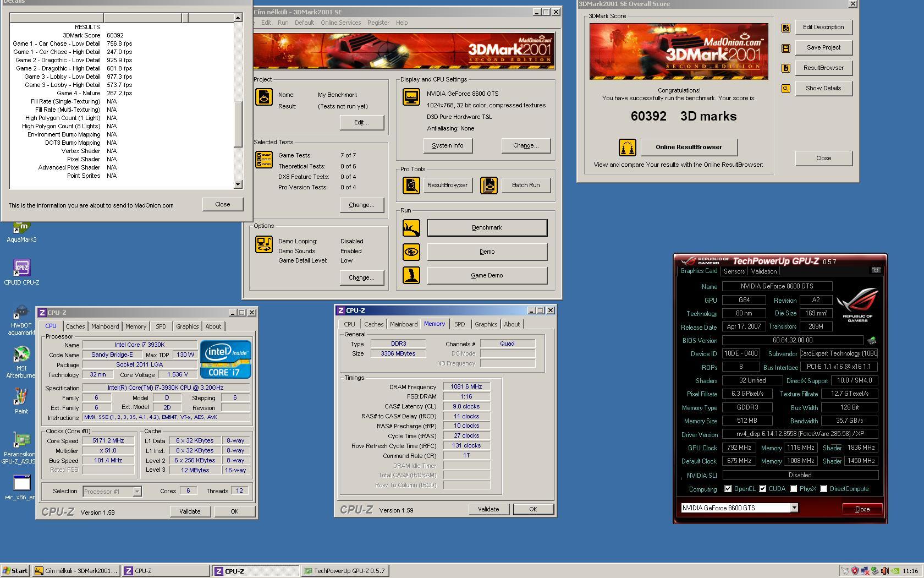Click the DRAM Frequency value field
Viewport: 924px width, 578px height.
click(466, 387)
